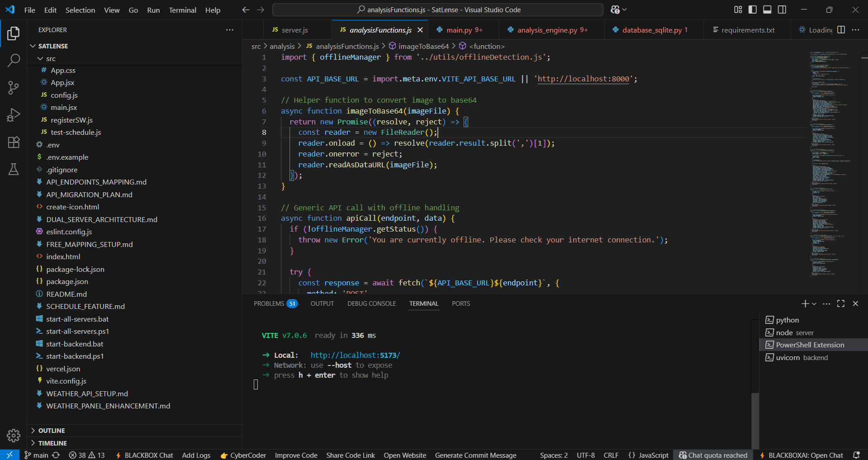
Task: Open the new terminal launch profile dropdown
Action: click(x=814, y=304)
